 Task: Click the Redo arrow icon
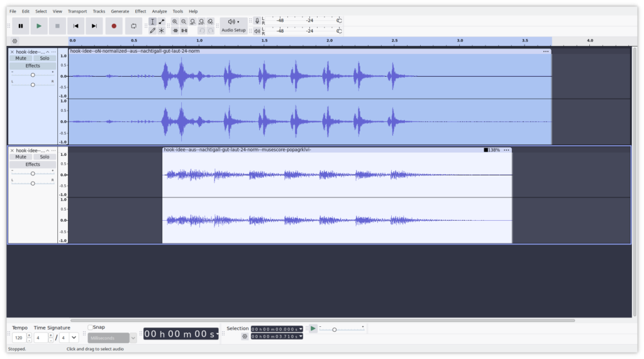point(211,31)
